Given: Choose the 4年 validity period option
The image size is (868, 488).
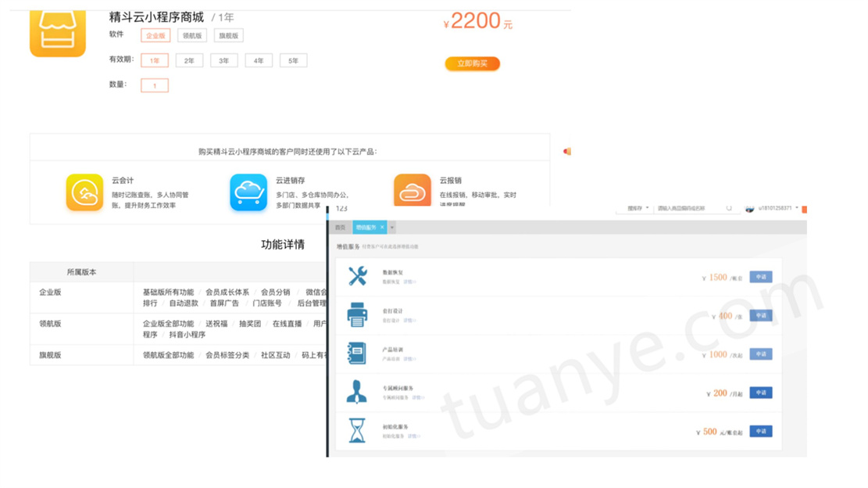Looking at the screenshot, I should [259, 60].
